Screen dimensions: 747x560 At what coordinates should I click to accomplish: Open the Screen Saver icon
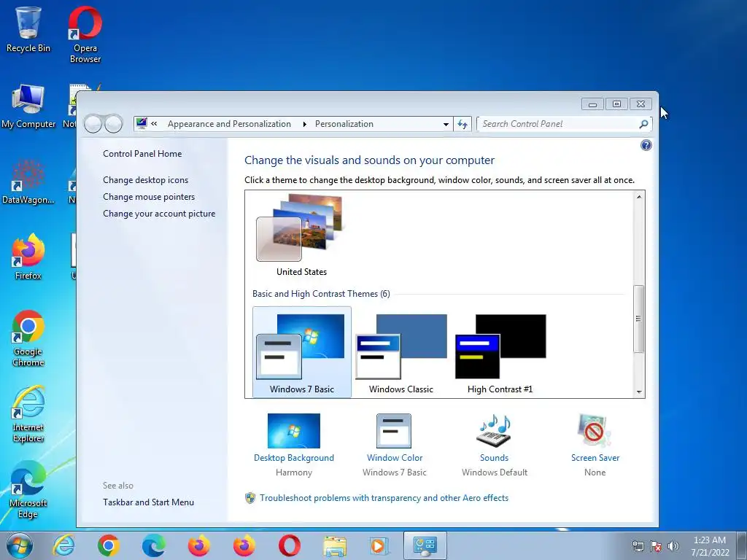point(595,430)
